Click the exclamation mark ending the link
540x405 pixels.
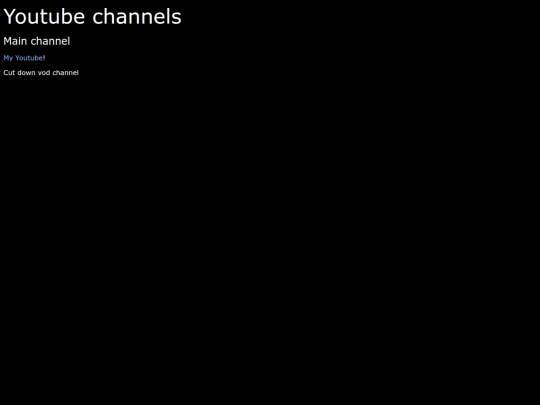coord(44,58)
